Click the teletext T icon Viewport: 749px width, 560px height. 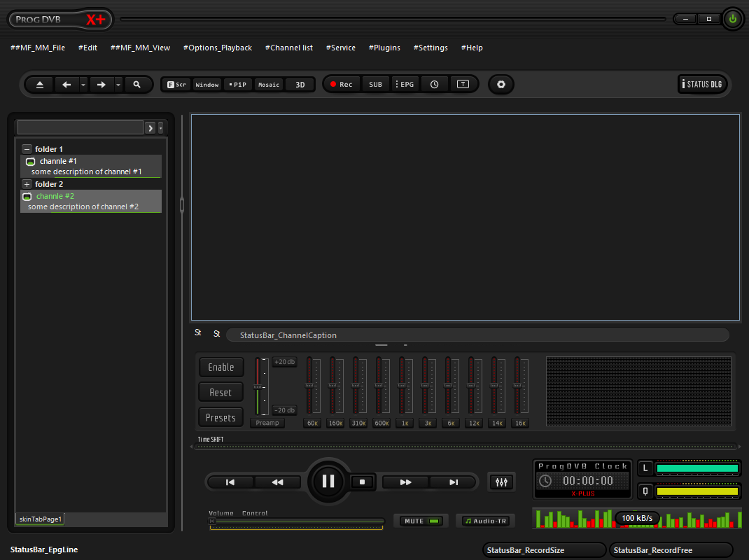click(x=463, y=85)
